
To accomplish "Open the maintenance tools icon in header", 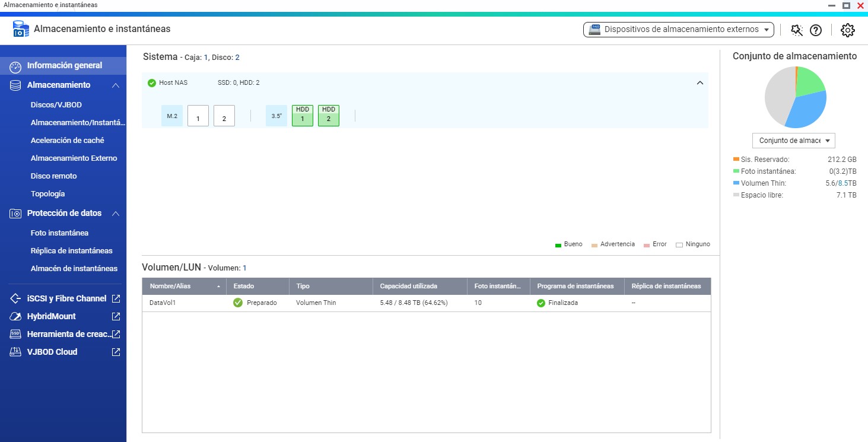I will click(x=796, y=30).
